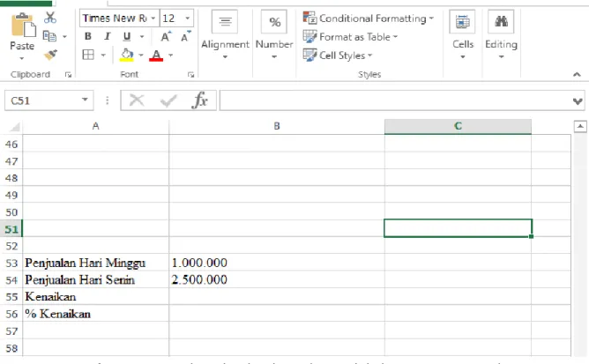Expand font size dropdown
Image resolution: width=589 pixels, height=364 pixels.
pyautogui.click(x=188, y=18)
